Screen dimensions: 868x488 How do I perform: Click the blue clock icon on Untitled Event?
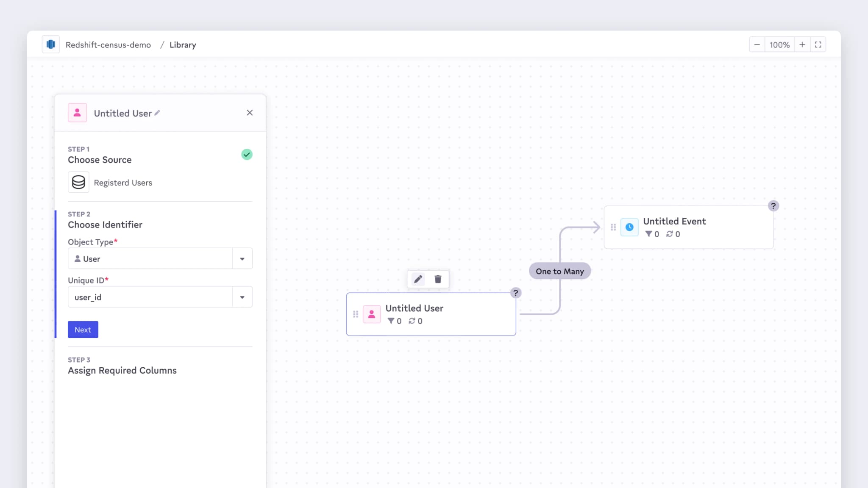(x=629, y=227)
